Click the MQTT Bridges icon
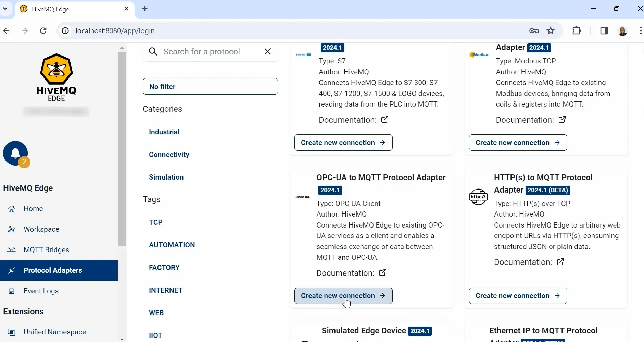Image resolution: width=644 pixels, height=342 pixels. [x=11, y=250]
